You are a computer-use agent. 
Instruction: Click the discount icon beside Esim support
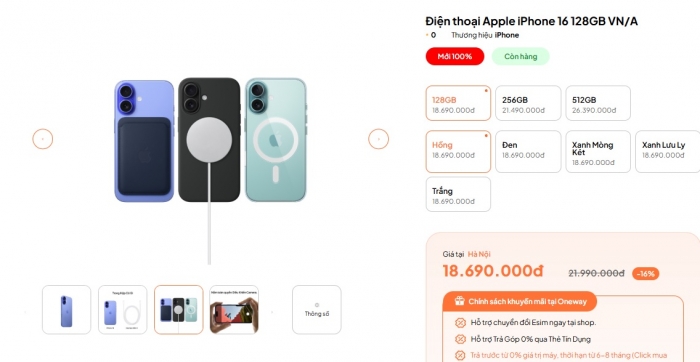(460, 322)
